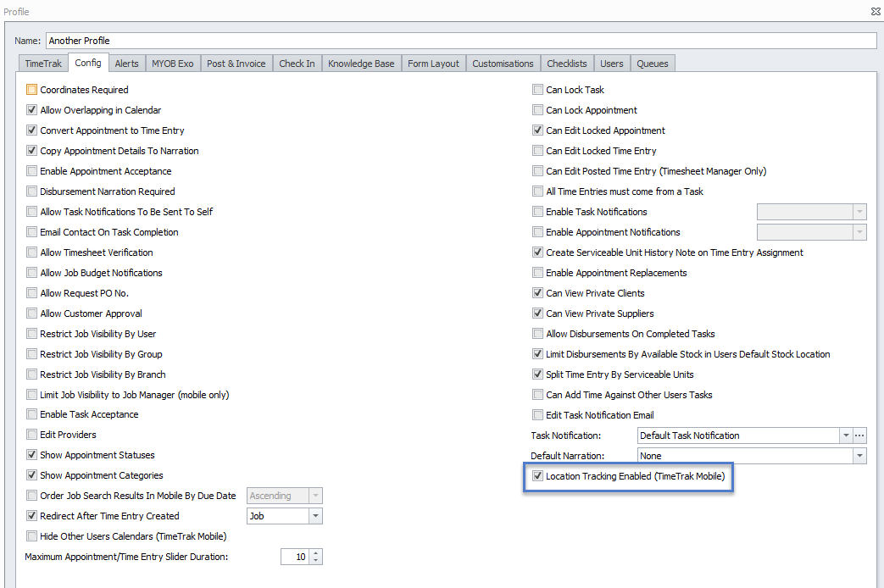Close the Profile dialog window
884x588 pixels.
[875, 12]
